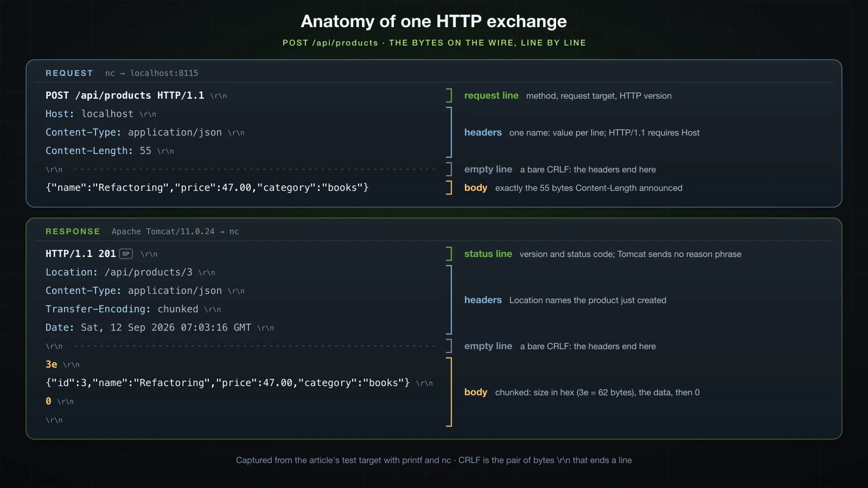Click the 3e chunk size value
This screenshot has width=868, height=488.
[52, 364]
